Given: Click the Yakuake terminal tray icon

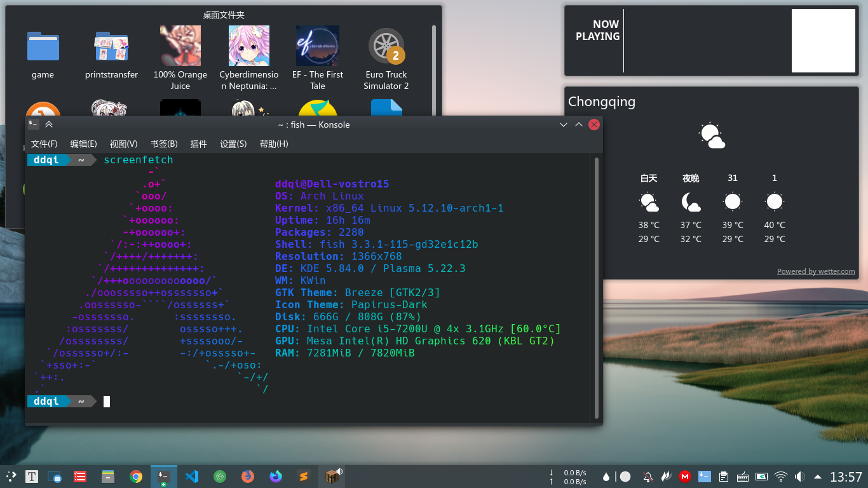Looking at the screenshot, I should (704, 476).
